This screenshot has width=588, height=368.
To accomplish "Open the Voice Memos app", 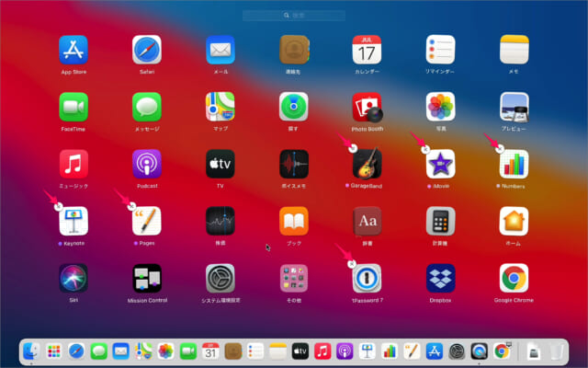I will [294, 164].
